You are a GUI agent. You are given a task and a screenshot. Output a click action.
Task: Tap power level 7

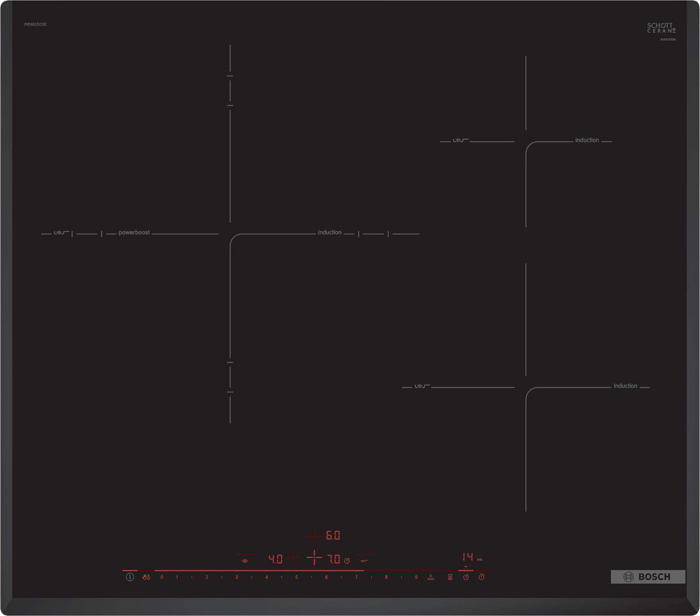(x=356, y=577)
